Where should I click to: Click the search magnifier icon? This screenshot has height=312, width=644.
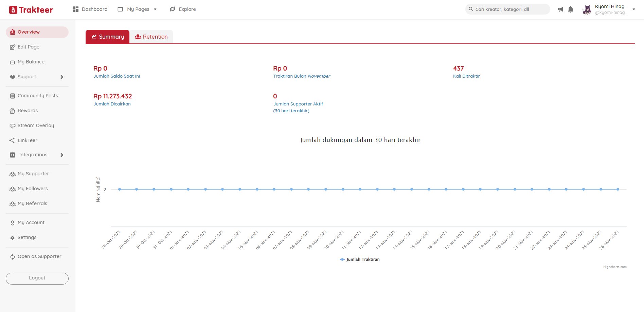click(x=471, y=9)
